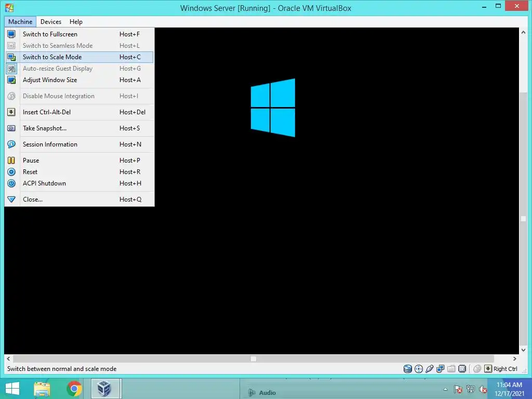
Task: Open the Windows Start button
Action: (x=12, y=389)
